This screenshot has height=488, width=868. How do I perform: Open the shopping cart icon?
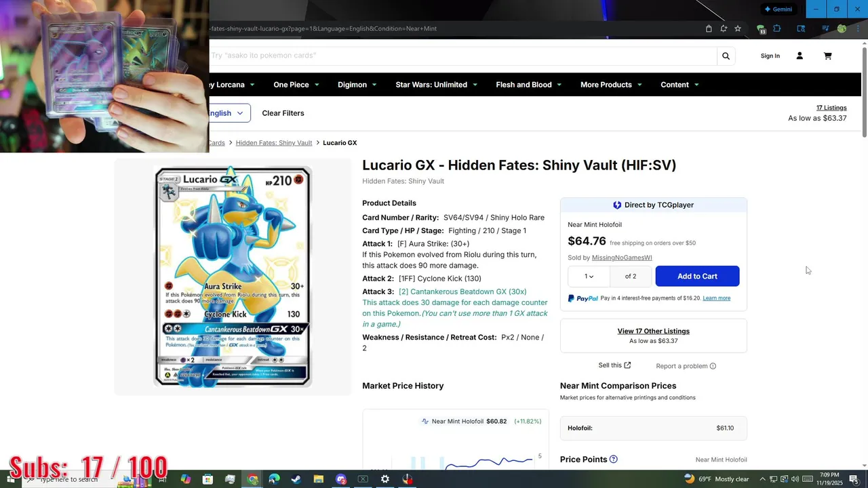[x=827, y=56]
